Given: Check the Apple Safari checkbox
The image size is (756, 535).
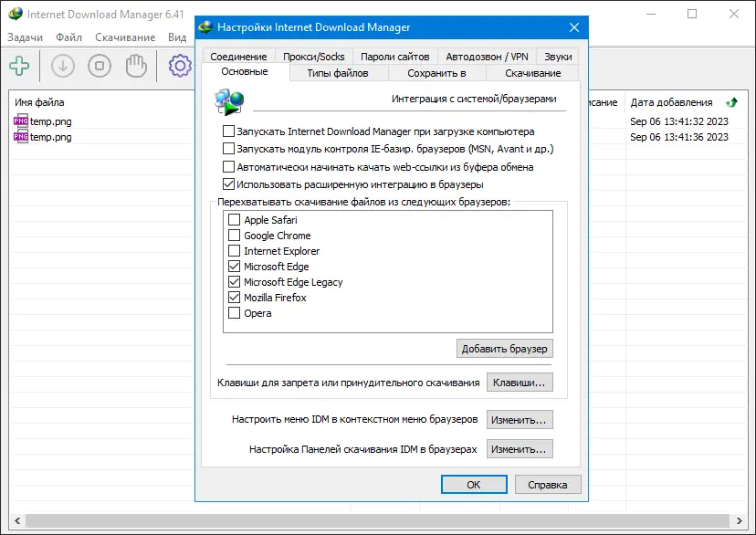Looking at the screenshot, I should [234, 220].
